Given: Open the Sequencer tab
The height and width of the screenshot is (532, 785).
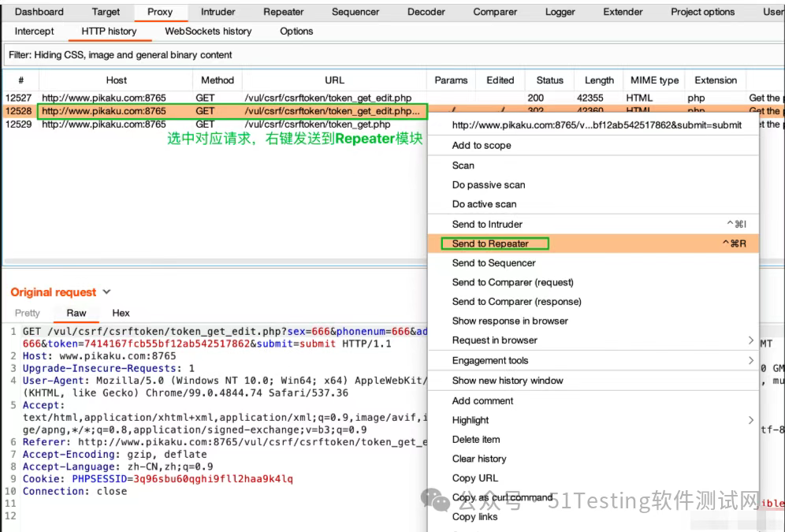Looking at the screenshot, I should click(355, 12).
